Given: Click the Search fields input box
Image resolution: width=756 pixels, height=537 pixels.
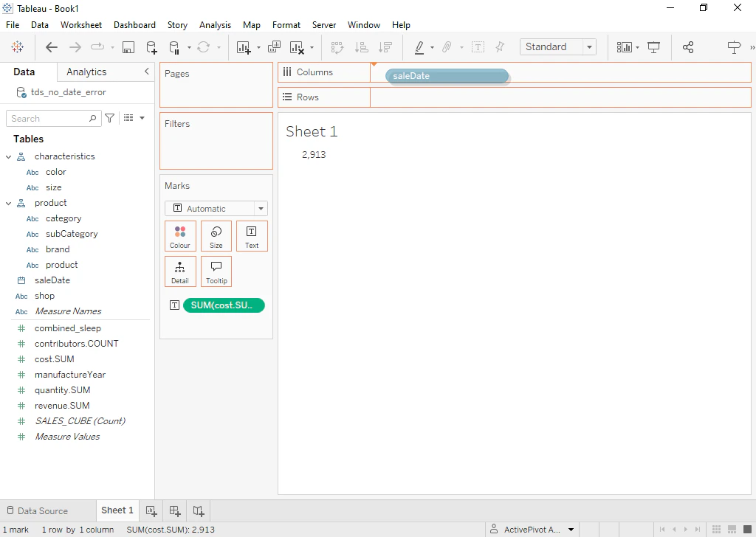Looking at the screenshot, I should (53, 119).
